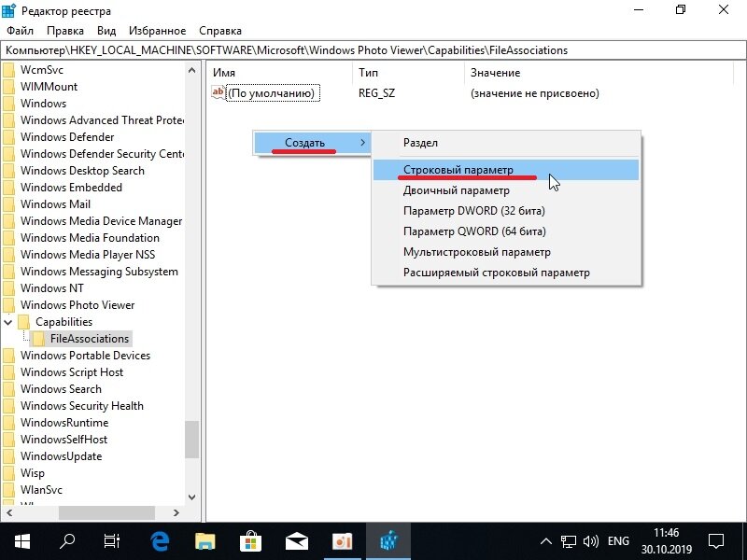Select the Windows Mail key

55,204
